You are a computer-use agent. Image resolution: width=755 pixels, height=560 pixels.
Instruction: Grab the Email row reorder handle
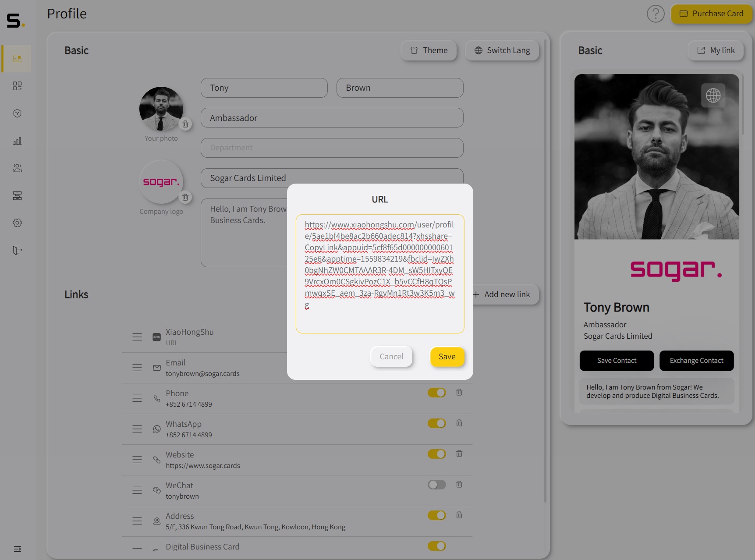pyautogui.click(x=137, y=368)
